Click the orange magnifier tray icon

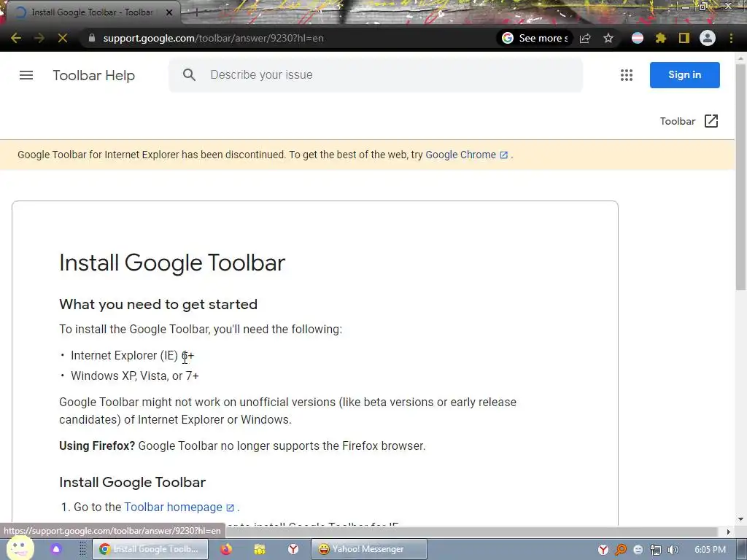pos(621,550)
